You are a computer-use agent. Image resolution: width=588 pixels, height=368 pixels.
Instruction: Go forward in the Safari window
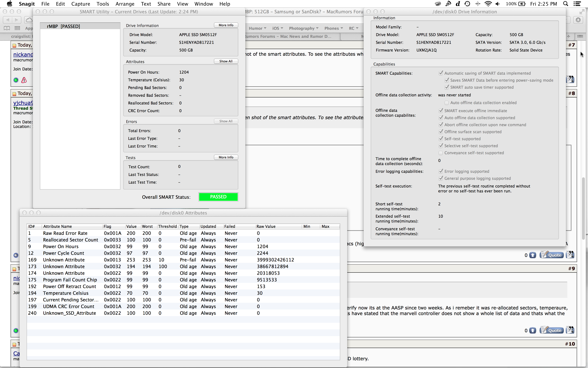pos(16,20)
